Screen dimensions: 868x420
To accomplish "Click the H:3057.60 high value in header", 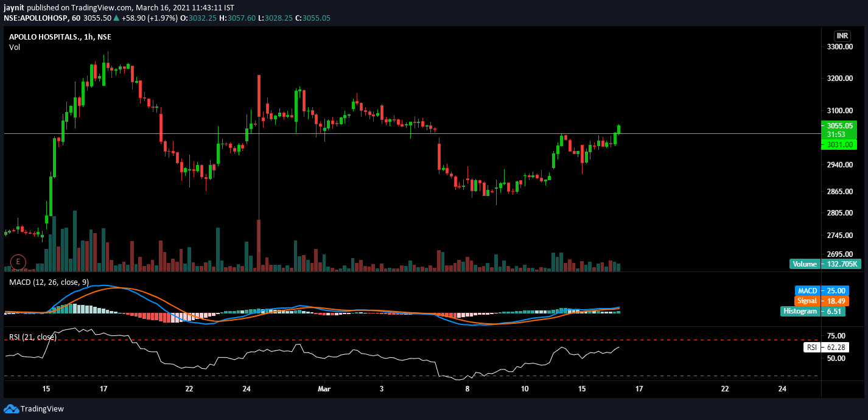I will (x=236, y=18).
